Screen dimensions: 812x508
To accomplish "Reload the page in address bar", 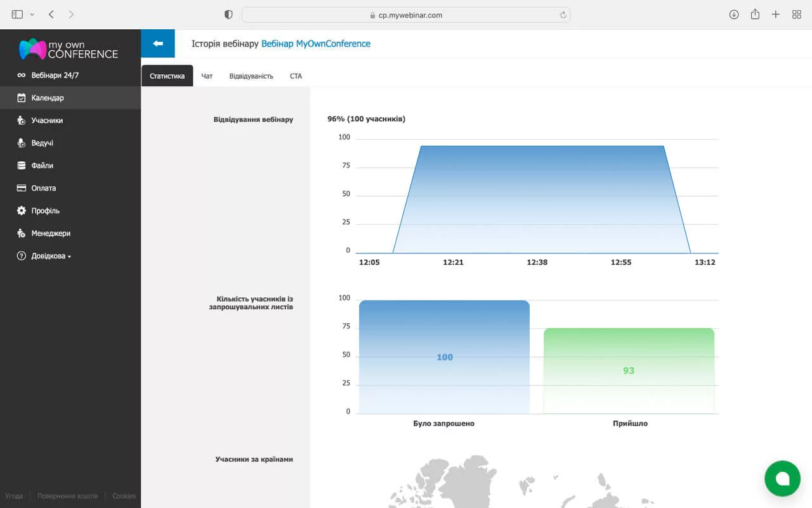I will (563, 15).
